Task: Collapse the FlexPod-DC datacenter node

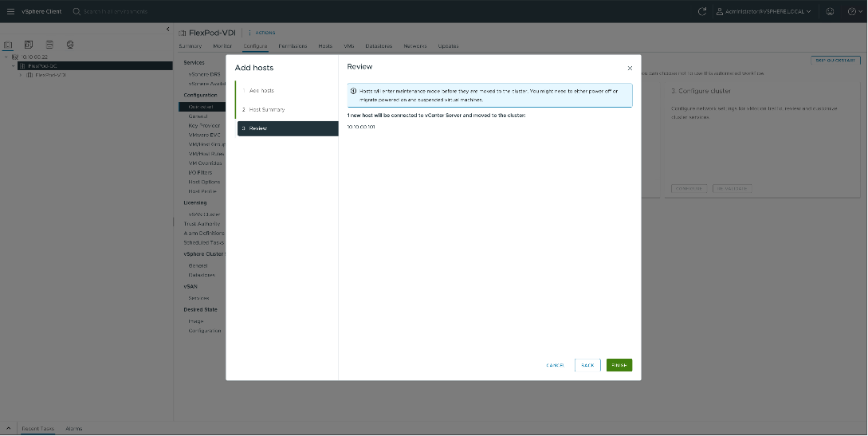Action: (14, 66)
